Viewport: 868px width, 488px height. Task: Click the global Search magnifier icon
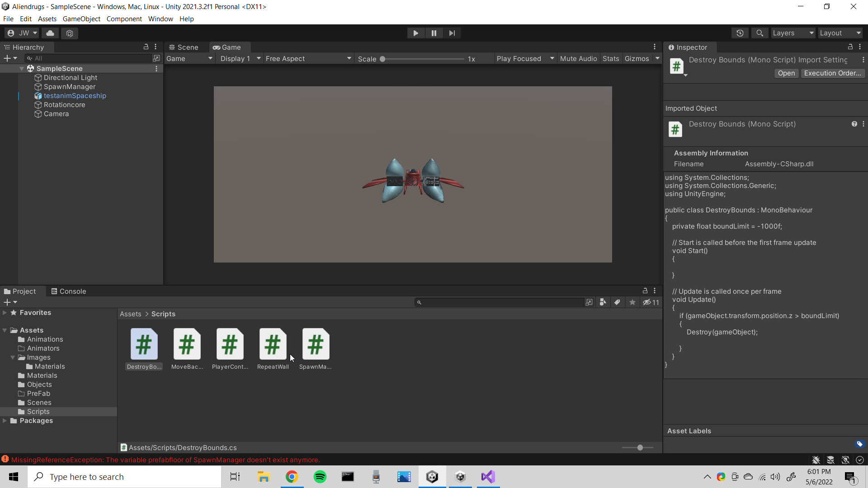[x=759, y=33]
